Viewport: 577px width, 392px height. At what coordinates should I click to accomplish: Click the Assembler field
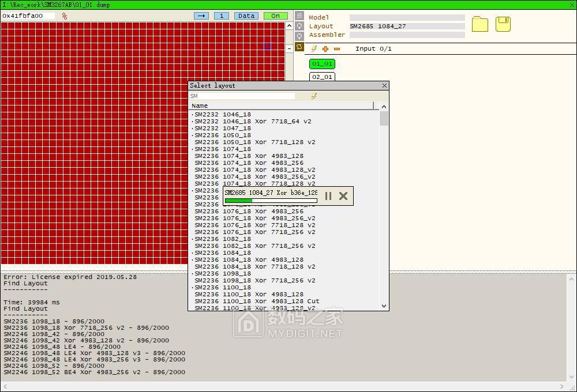pos(407,35)
